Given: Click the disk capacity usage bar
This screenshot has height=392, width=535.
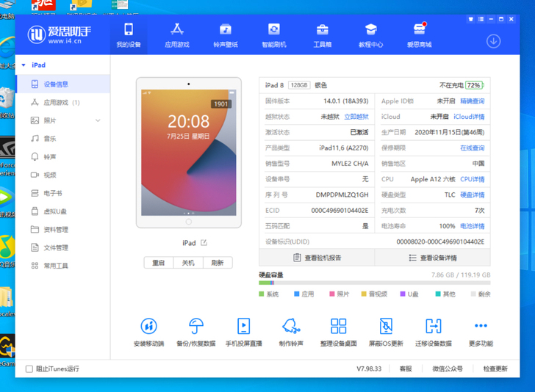Looking at the screenshot, I should pyautogui.click(x=375, y=283).
